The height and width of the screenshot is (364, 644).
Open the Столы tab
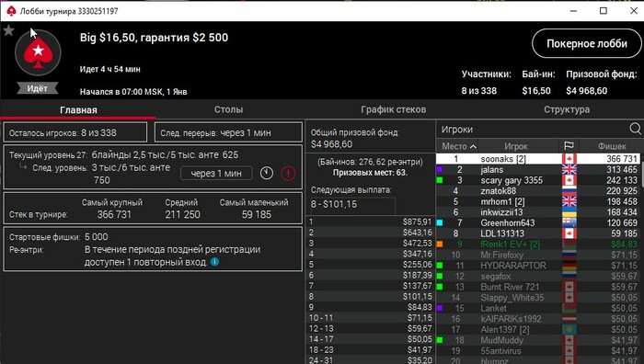point(228,109)
